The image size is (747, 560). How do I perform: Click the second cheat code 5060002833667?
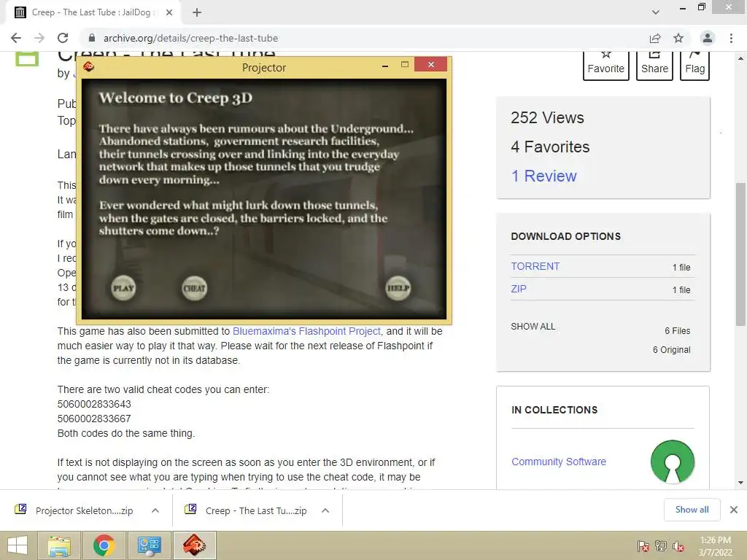coord(94,419)
